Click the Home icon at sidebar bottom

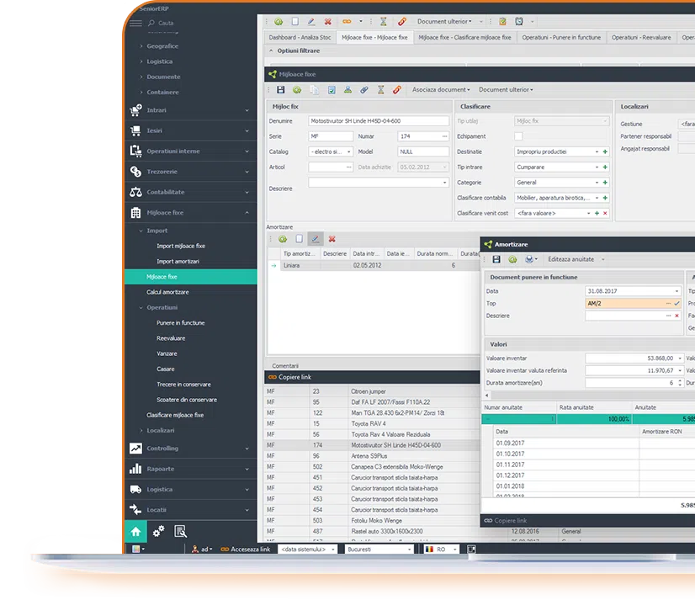(135, 531)
